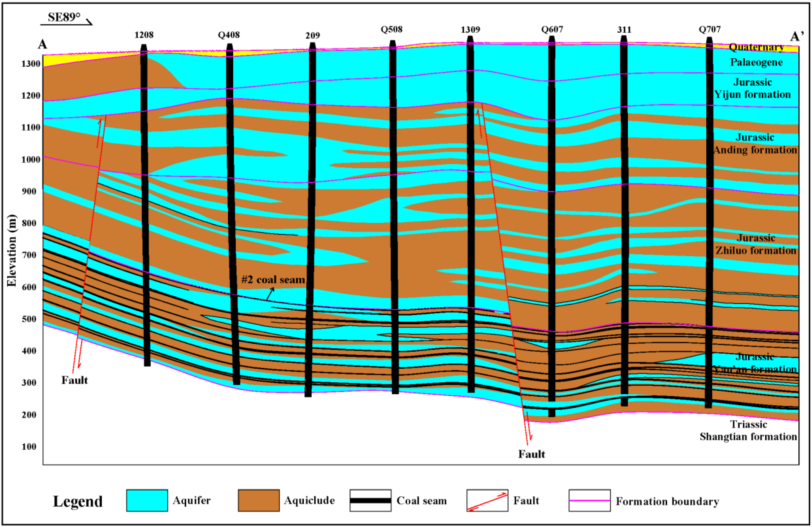Click borehole label Q508
The image size is (812, 527).
(x=392, y=29)
